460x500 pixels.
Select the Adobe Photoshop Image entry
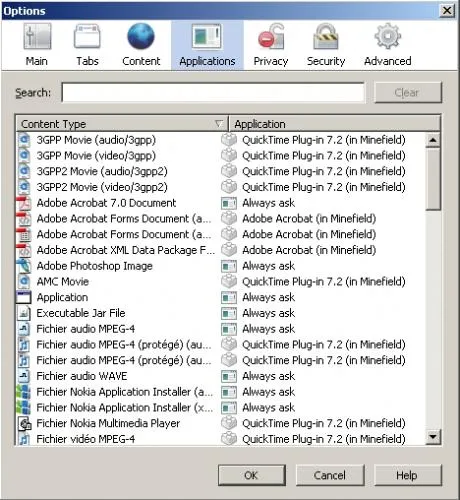pos(94,266)
